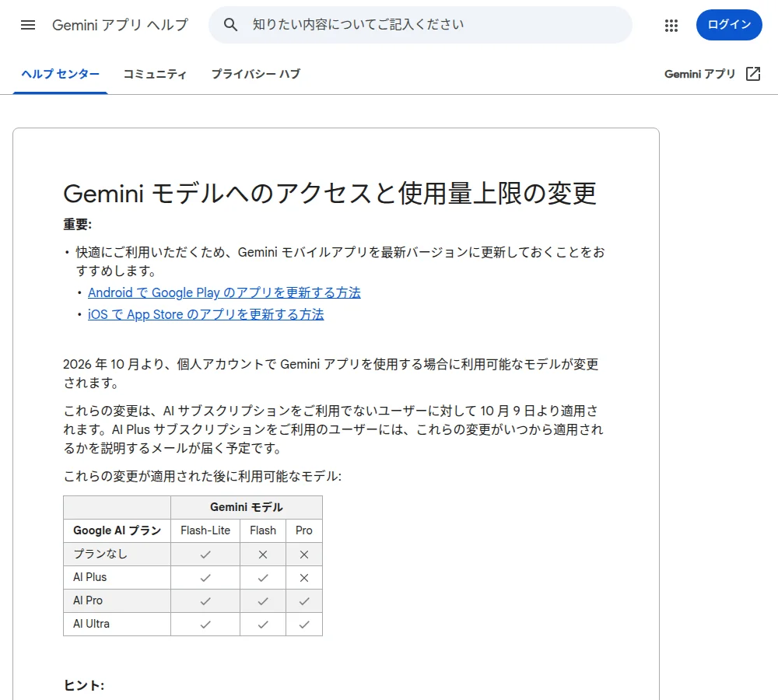The height and width of the screenshot is (700, 778).
Task: Focus the help search input field
Action: (x=420, y=25)
